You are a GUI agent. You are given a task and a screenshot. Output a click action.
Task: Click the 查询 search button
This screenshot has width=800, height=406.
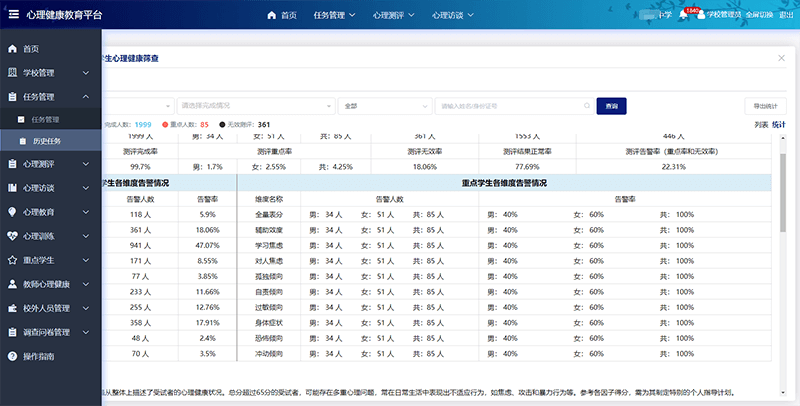(611, 105)
